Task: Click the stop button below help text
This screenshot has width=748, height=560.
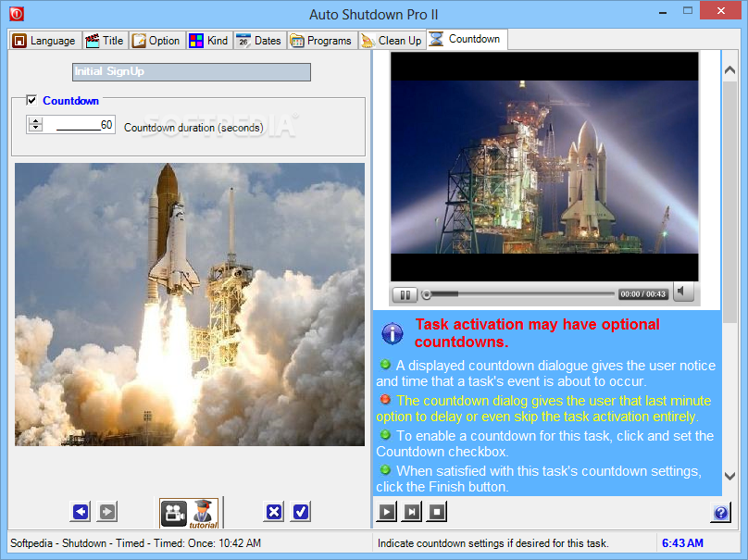Action: 437,512
